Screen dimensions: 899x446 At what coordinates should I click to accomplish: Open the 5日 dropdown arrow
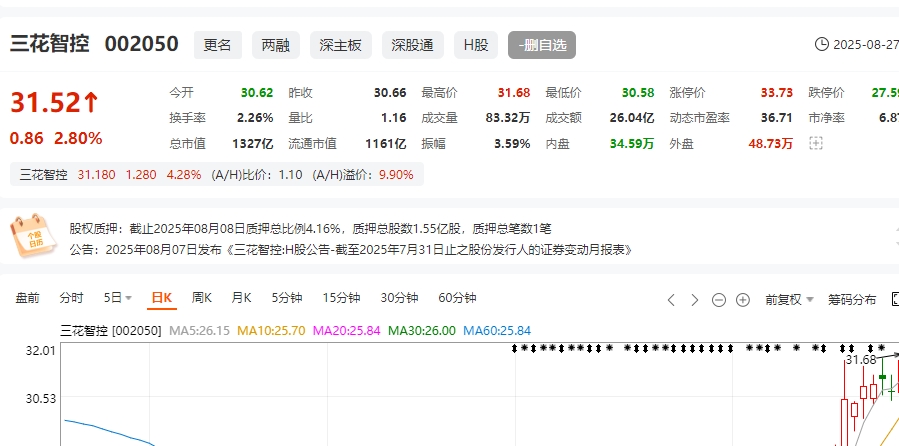pyautogui.click(x=128, y=298)
